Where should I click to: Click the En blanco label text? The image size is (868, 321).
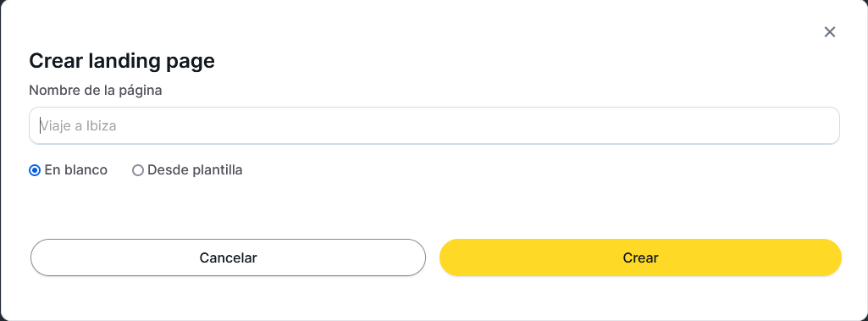tap(76, 170)
